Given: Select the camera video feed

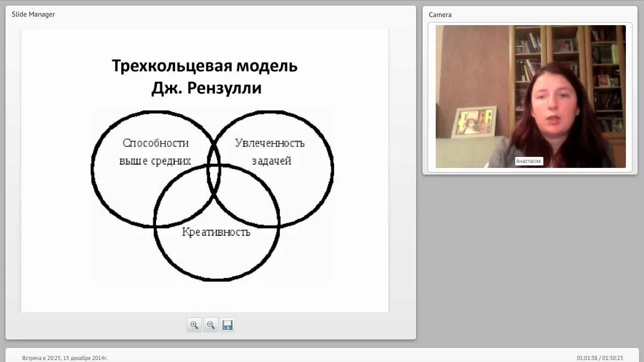Looking at the screenshot, I should point(531,97).
